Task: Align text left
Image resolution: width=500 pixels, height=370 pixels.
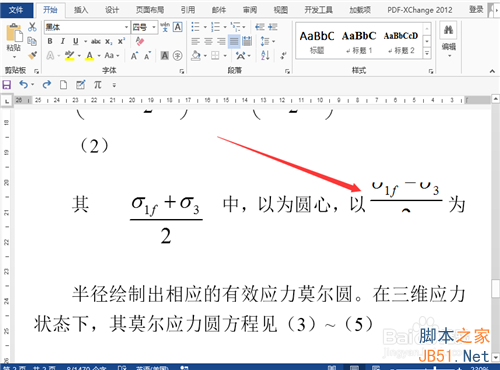Action: [x=195, y=41]
